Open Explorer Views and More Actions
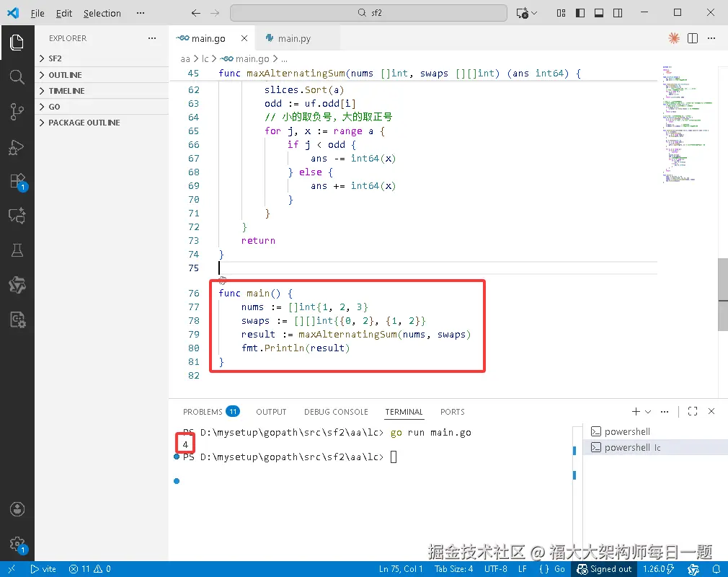This screenshot has height=577, width=728. [x=152, y=38]
